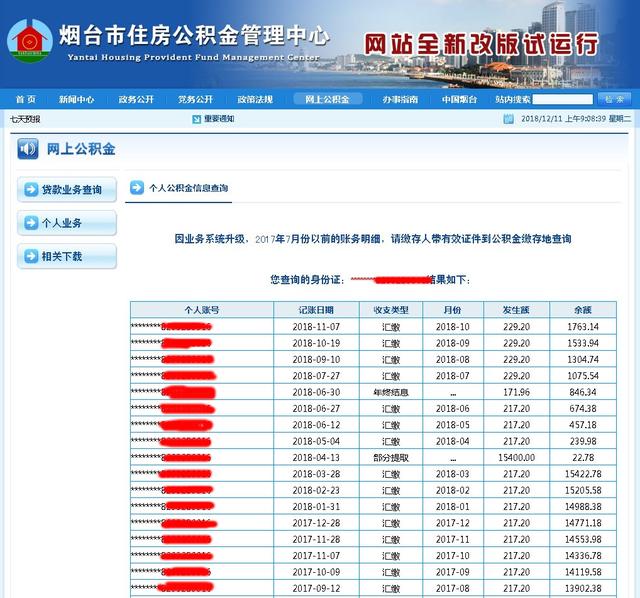Click balance value 22.78
The width and height of the screenshot is (640, 598).
pos(583,458)
